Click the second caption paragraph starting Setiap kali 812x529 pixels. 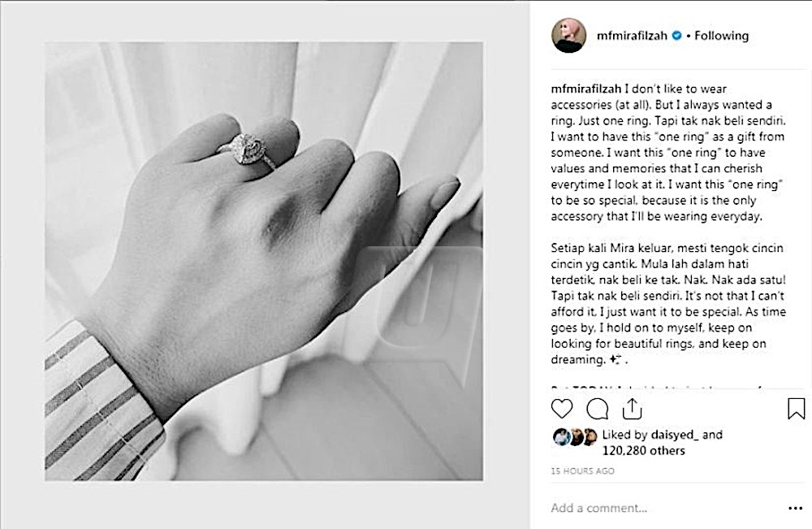[668, 304]
